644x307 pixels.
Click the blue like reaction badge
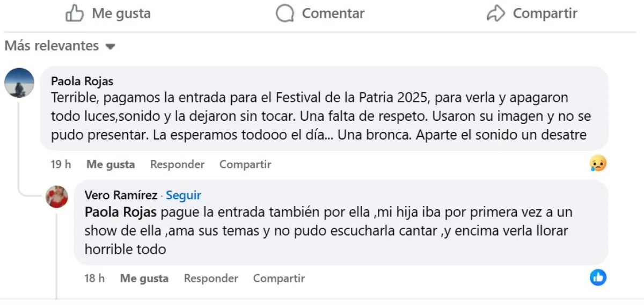point(598,277)
